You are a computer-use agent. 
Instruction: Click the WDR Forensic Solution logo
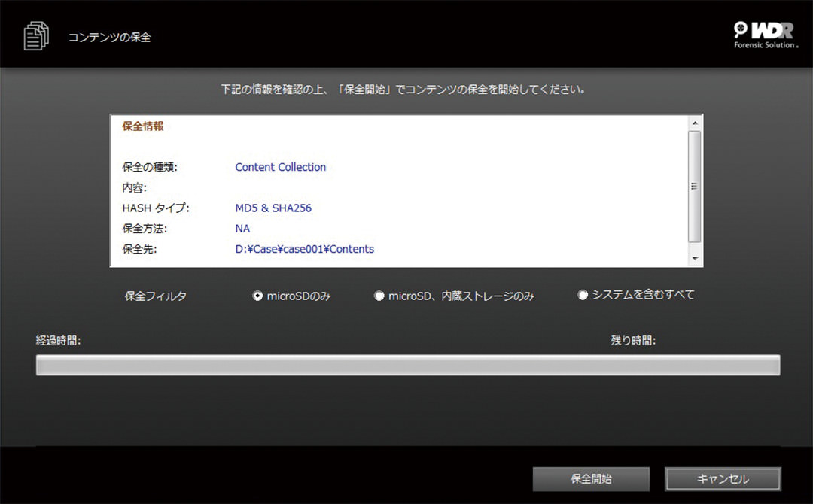click(766, 35)
